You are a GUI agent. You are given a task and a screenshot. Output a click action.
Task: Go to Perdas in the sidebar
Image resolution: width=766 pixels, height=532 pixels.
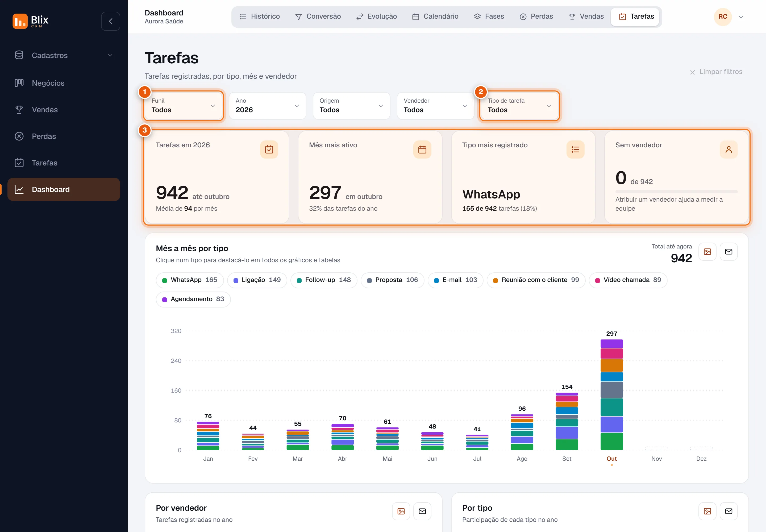64,136
